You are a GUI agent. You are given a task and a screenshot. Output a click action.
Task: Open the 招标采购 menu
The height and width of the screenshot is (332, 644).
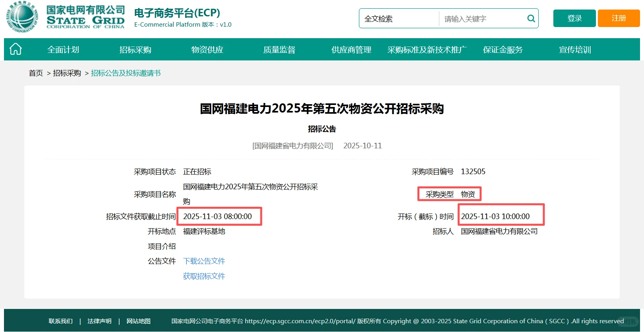point(135,50)
